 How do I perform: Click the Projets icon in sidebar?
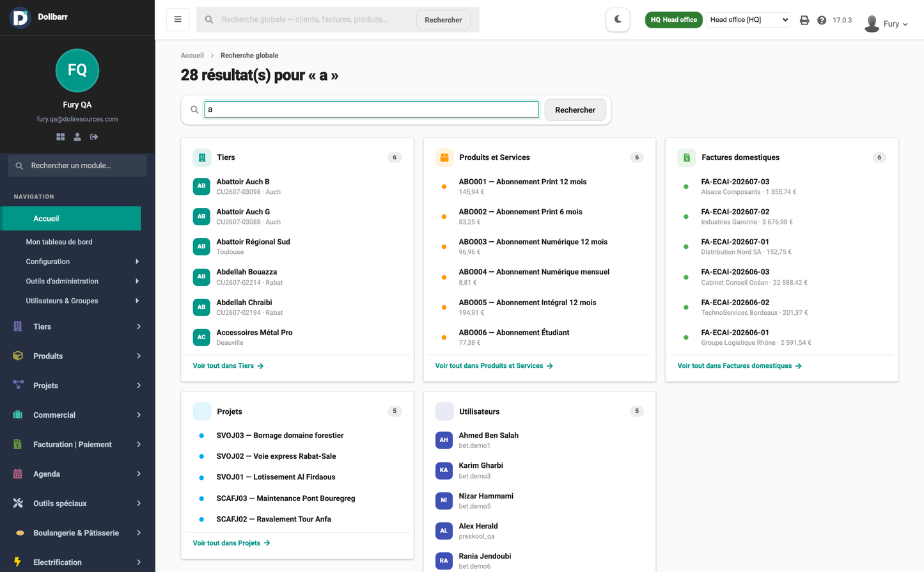pos(18,385)
